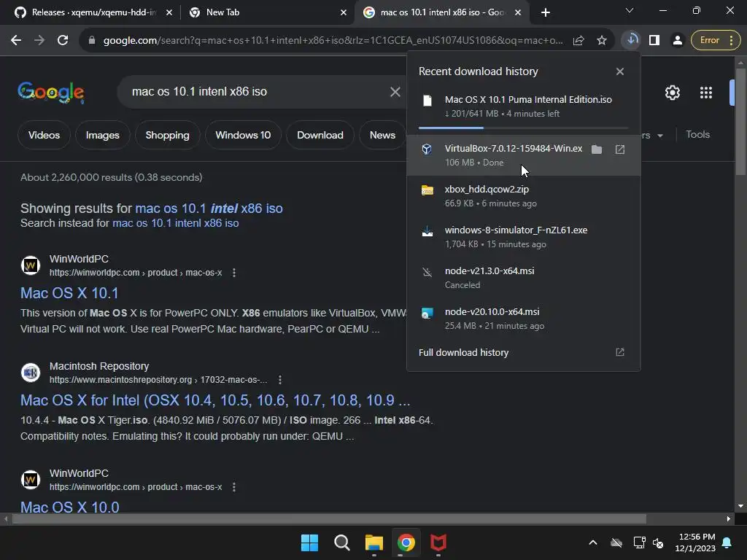Image resolution: width=747 pixels, height=560 pixels.
Task: Filter results by Videos
Action: tap(44, 135)
